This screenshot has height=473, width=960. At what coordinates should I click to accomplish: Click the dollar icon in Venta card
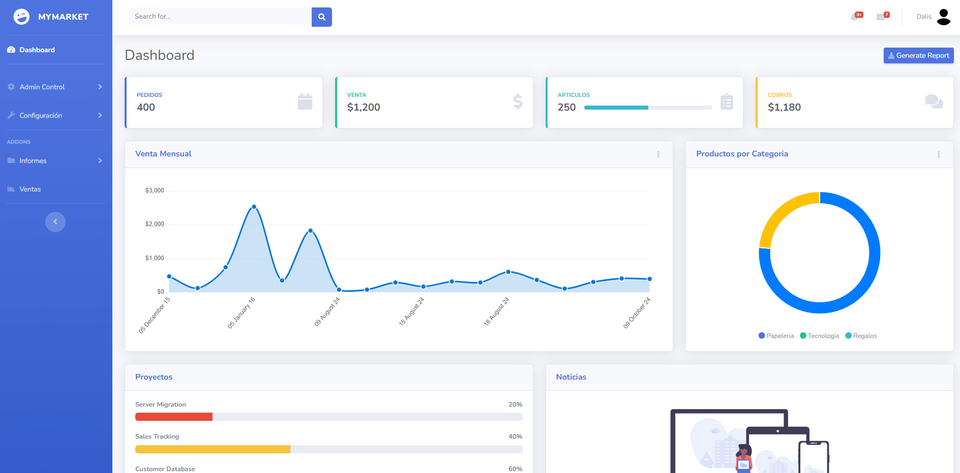tap(518, 102)
